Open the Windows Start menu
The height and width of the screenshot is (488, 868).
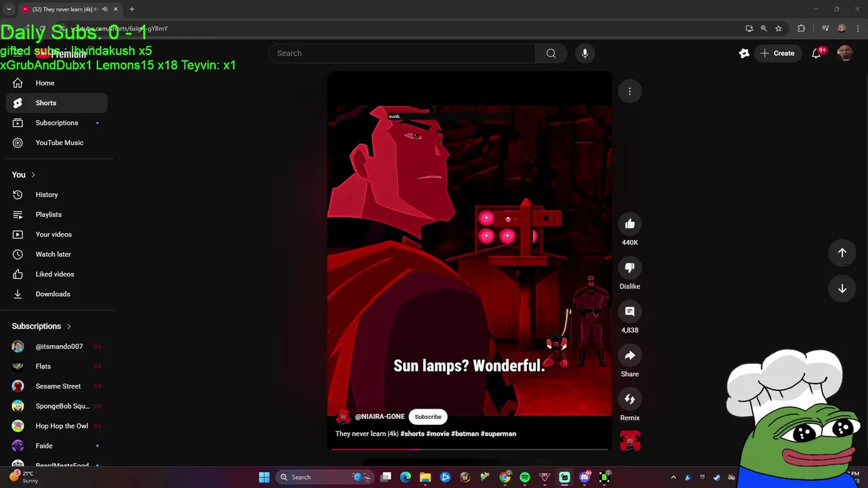[264, 477]
